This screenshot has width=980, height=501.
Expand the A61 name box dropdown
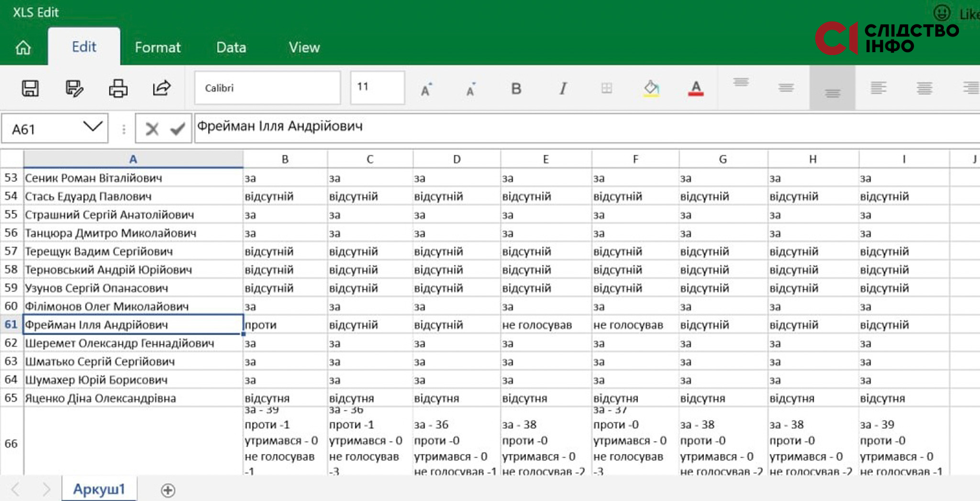pyautogui.click(x=93, y=127)
